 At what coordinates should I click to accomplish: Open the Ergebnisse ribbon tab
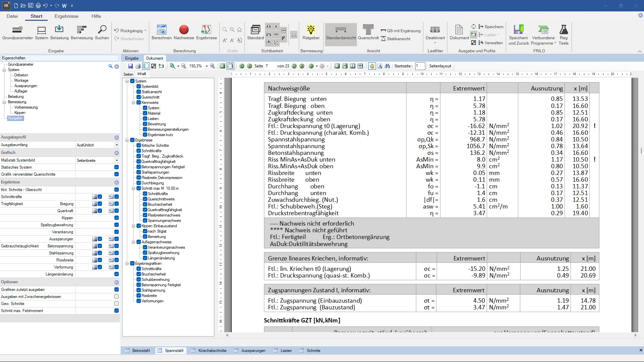tap(66, 16)
